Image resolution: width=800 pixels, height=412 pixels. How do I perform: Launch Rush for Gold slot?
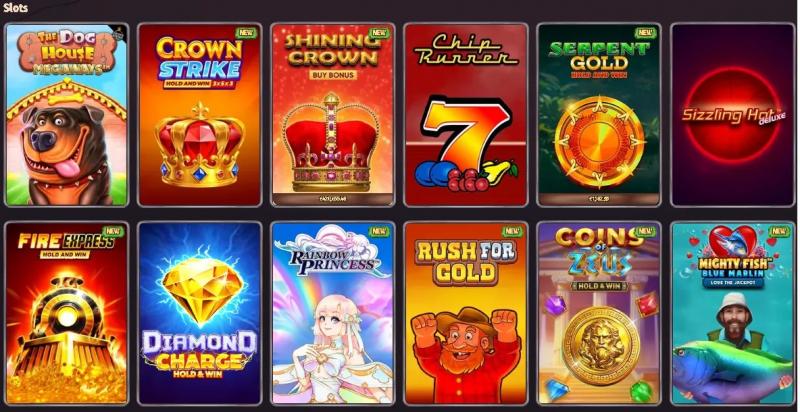[x=466, y=314]
